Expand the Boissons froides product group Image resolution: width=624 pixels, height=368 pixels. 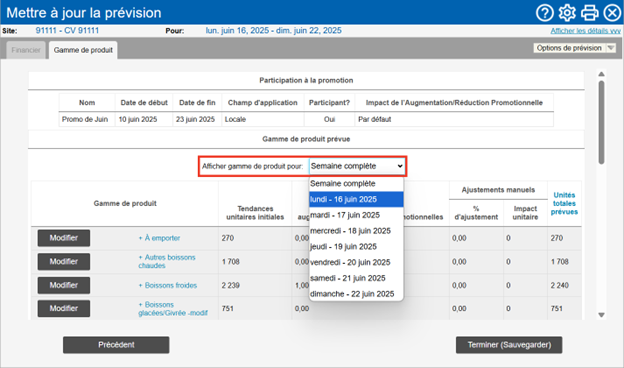(x=168, y=285)
